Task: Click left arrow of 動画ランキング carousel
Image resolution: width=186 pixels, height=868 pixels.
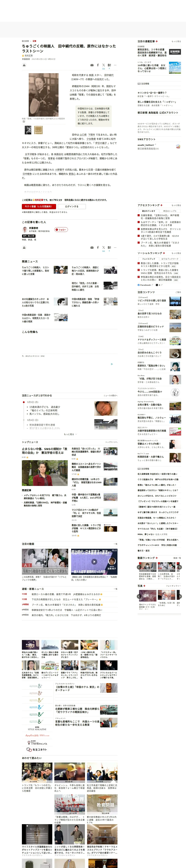Action: coord(139,567)
